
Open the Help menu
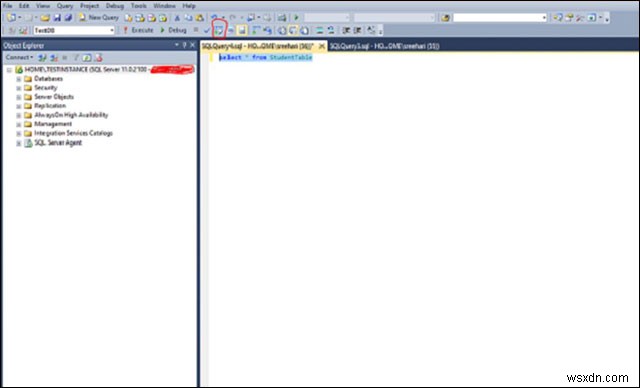click(189, 6)
